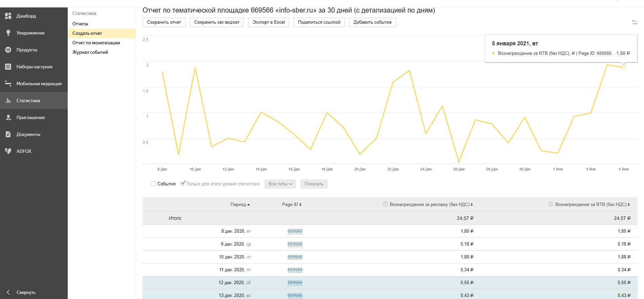The width and height of the screenshot is (644, 299).
Task: Open notifications via the lightbulb icon
Action: [x=8, y=33]
